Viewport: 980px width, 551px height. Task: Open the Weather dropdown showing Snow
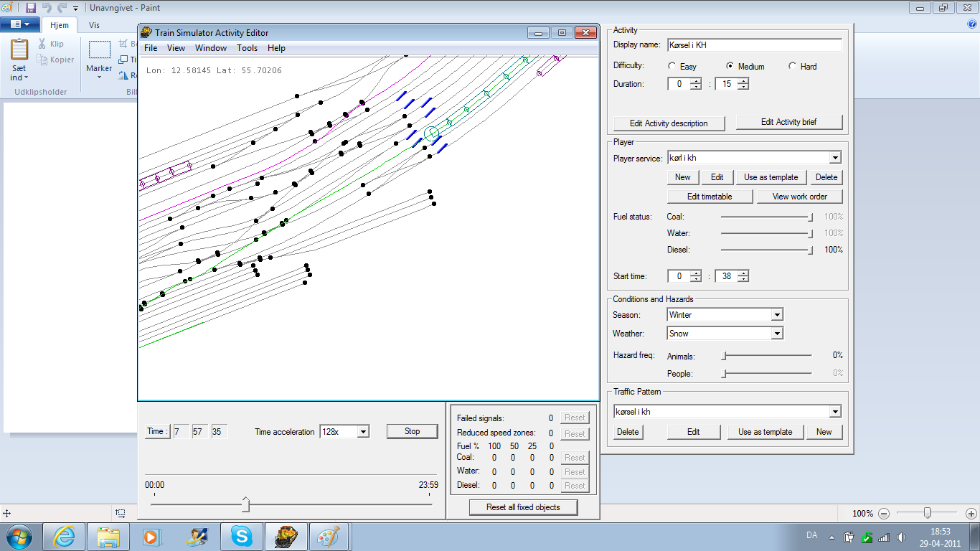pyautogui.click(x=777, y=334)
